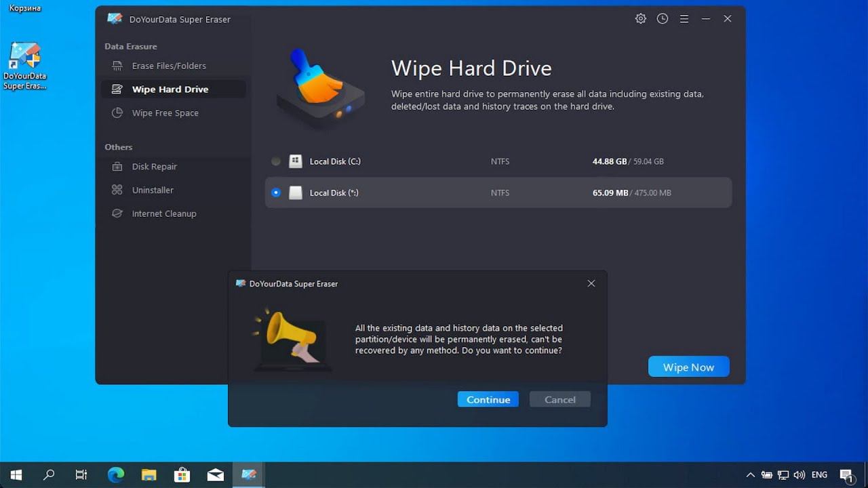The height and width of the screenshot is (488, 868).
Task: Open the settings gear in the title bar
Action: pos(640,19)
